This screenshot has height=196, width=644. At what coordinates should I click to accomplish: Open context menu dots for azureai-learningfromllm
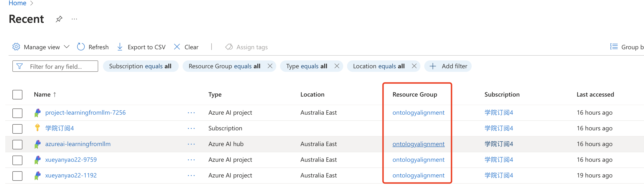(191, 144)
